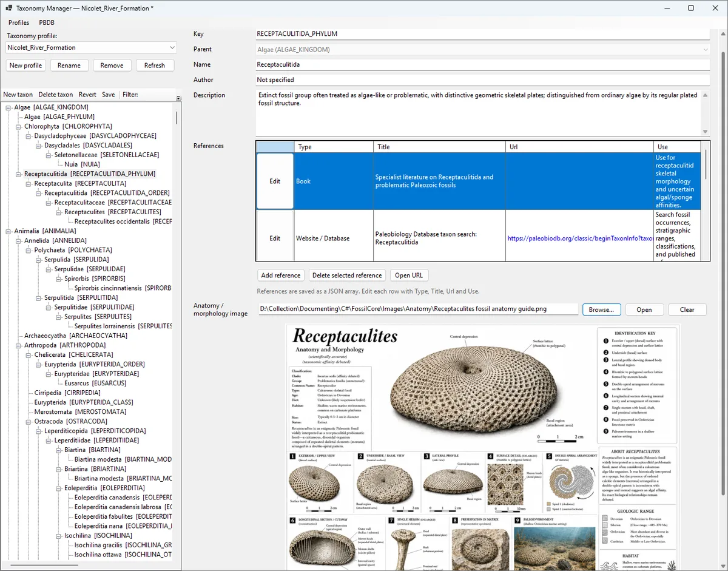Screen dimensions: 728x571
Task: Collapse the Chlorophyta tree node
Action: pyautogui.click(x=18, y=126)
